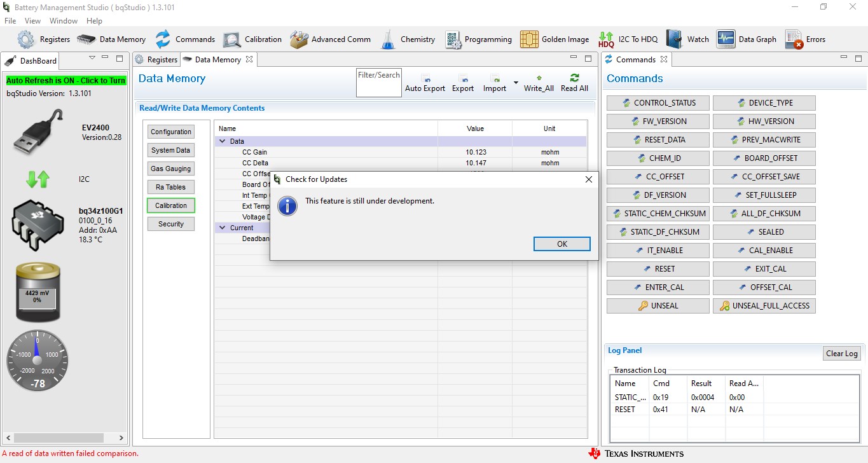Click OK in the update dialog
Viewport: 868px width, 463px height.
coord(562,244)
